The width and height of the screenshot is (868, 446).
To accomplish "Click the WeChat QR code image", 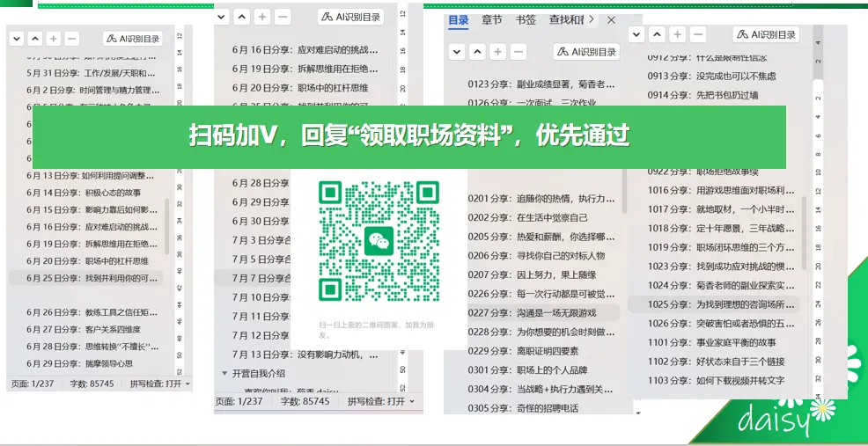I will click(x=379, y=241).
